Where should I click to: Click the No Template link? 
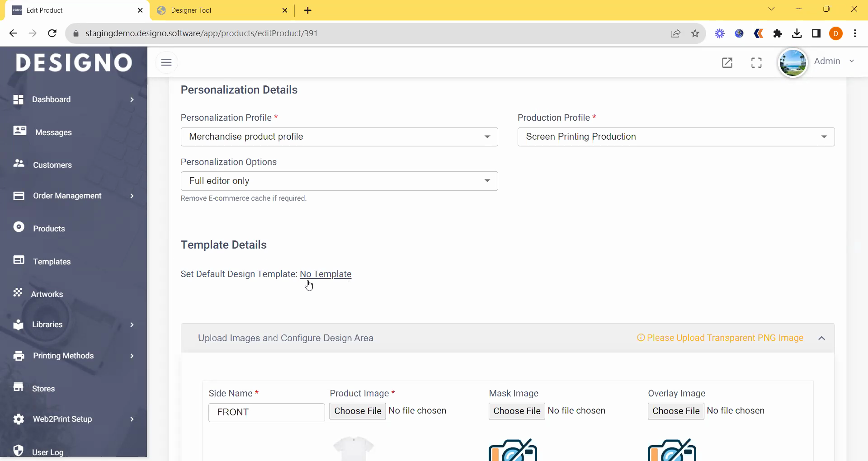point(325,274)
